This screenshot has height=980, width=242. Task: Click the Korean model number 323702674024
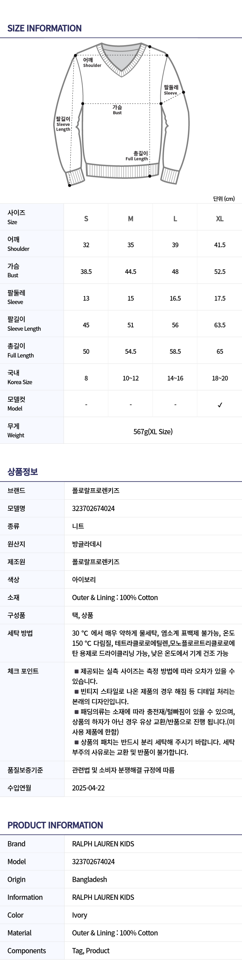pyautogui.click(x=93, y=508)
